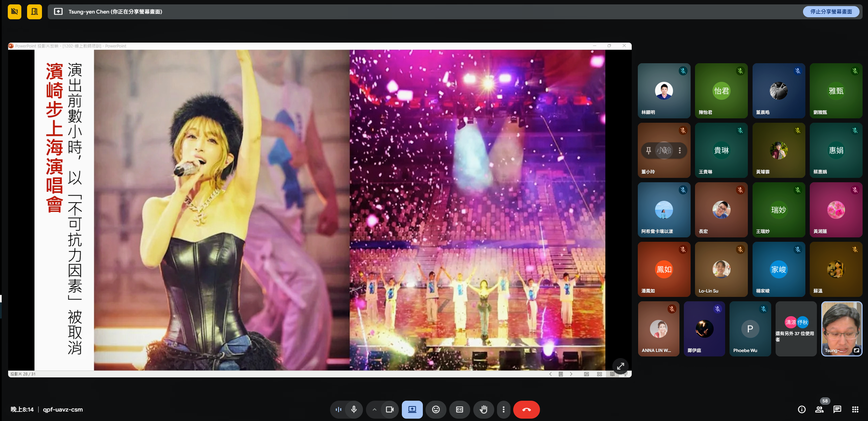Show the participants list icon

(x=819, y=410)
